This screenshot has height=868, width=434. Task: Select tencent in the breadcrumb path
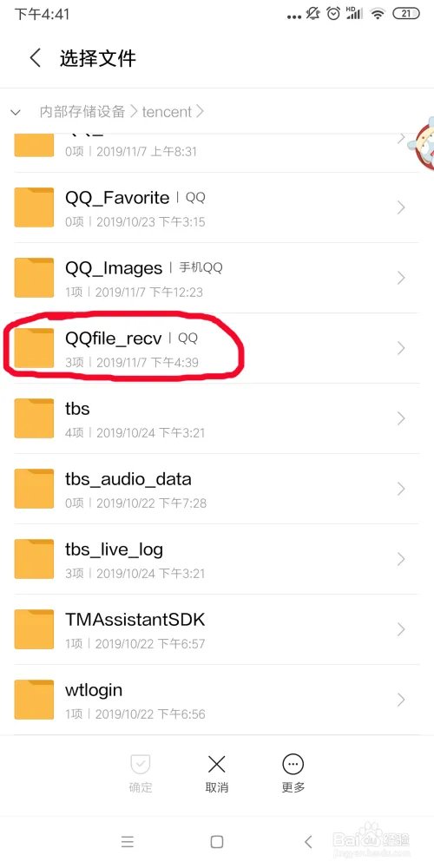[x=167, y=112]
